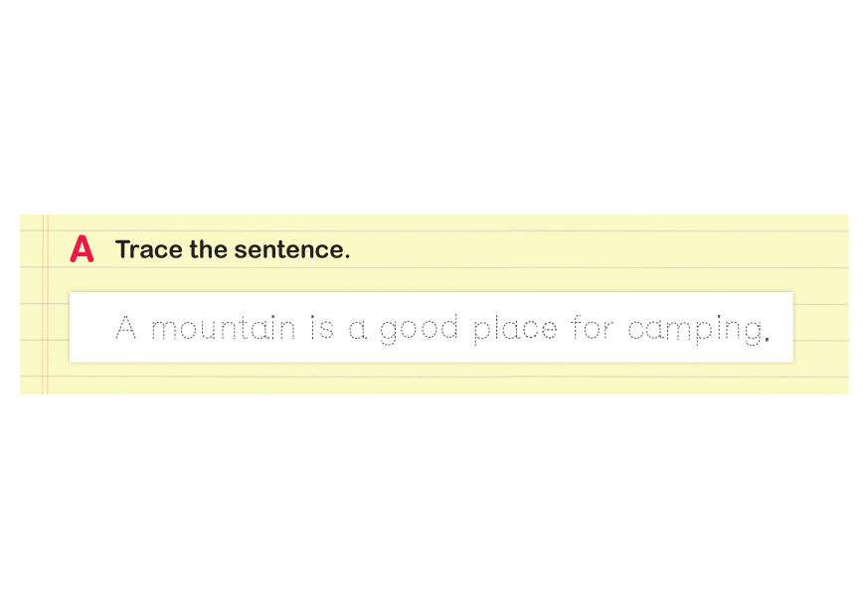The height and width of the screenshot is (608, 868).
Task: Click the dotted lowercase "a" before "good"
Action: point(358,331)
